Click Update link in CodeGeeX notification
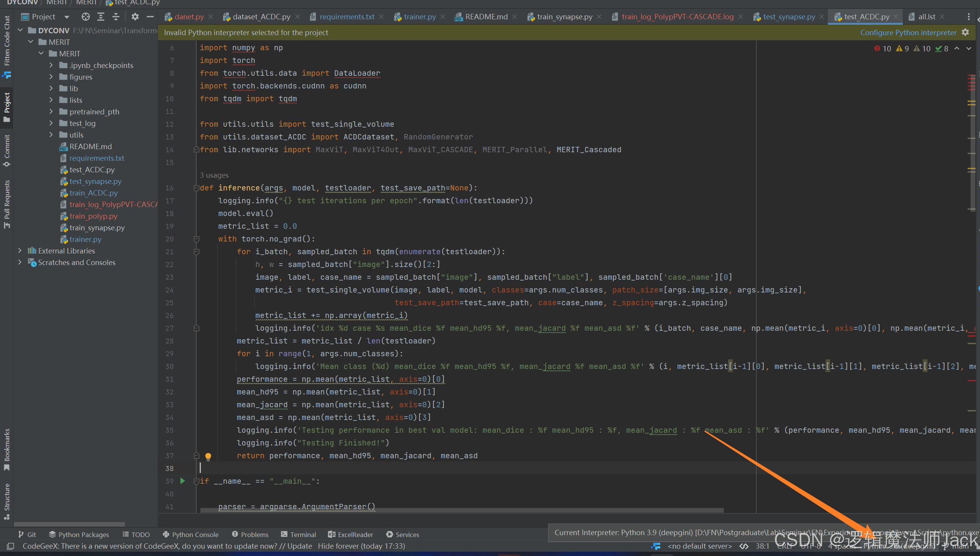The width and height of the screenshot is (980, 556). (x=299, y=546)
